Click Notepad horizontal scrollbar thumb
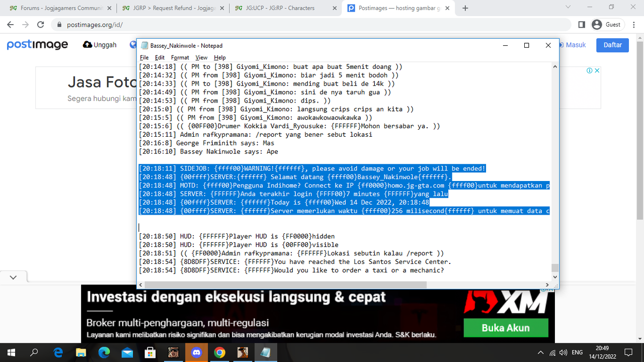Image resolution: width=644 pixels, height=362 pixels. (286, 285)
